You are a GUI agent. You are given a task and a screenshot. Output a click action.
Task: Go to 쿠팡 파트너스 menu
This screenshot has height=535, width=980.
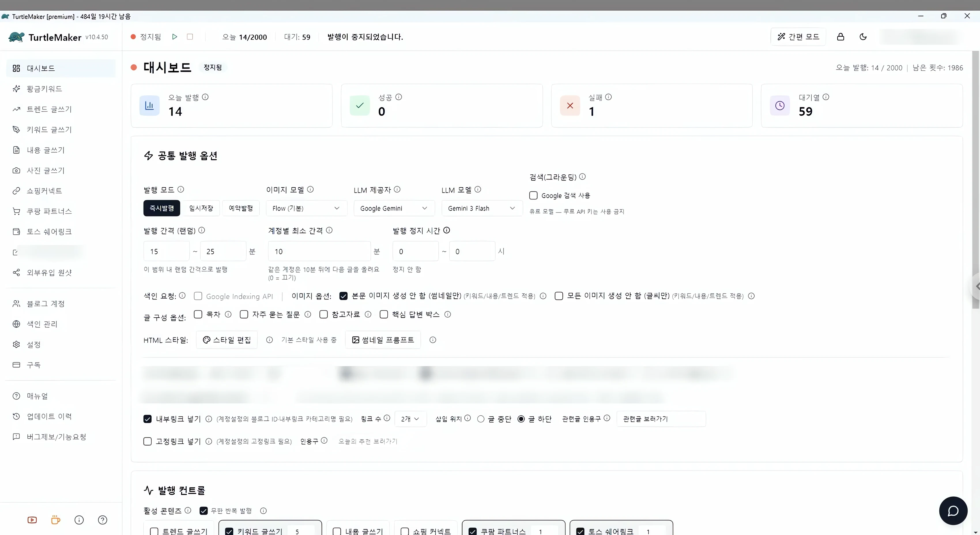pos(61,211)
